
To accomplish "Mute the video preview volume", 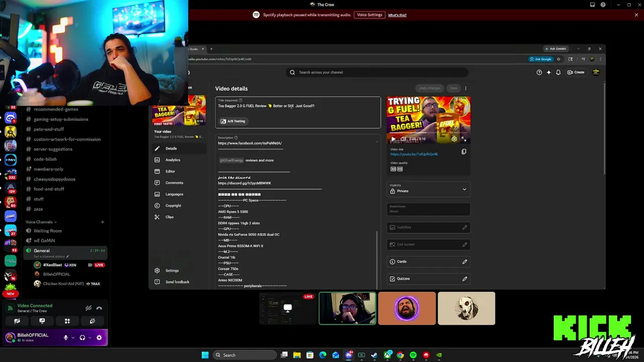I will coord(403,139).
